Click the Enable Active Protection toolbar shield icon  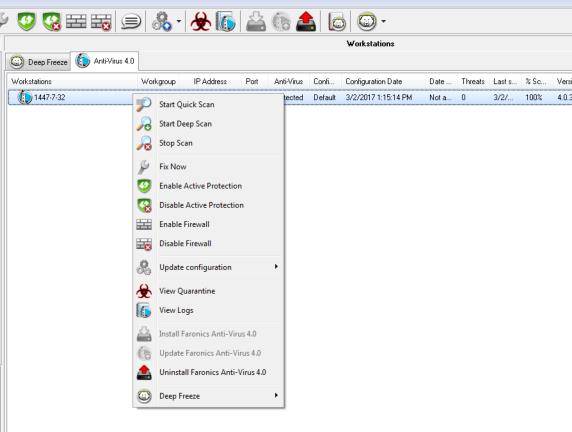point(27,21)
